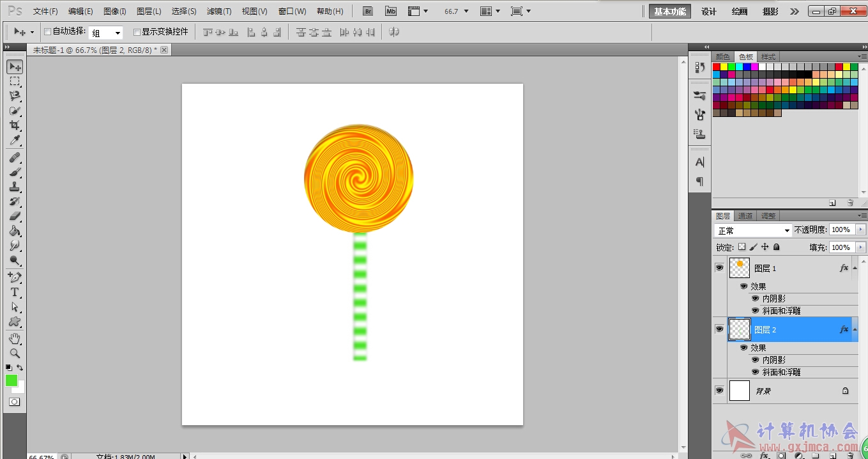Hide the 图层 1 layer
Image resolution: width=868 pixels, height=459 pixels.
(x=720, y=268)
